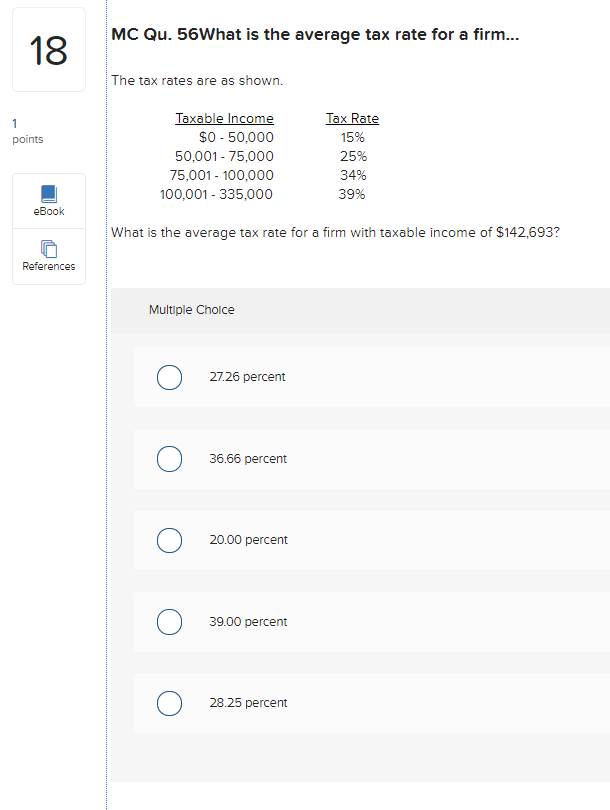Select the 36.66 percent radio option
This screenshot has height=810, width=610.
[169, 459]
